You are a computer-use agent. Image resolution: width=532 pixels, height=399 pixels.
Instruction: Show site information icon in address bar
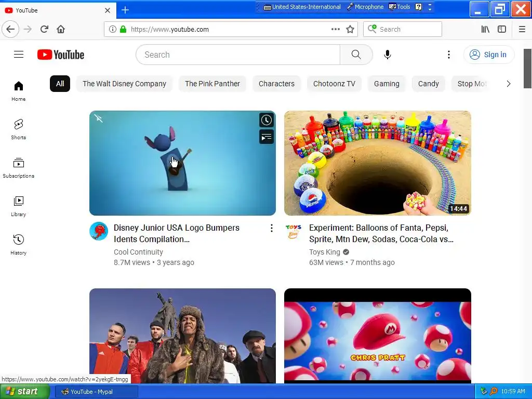113,29
